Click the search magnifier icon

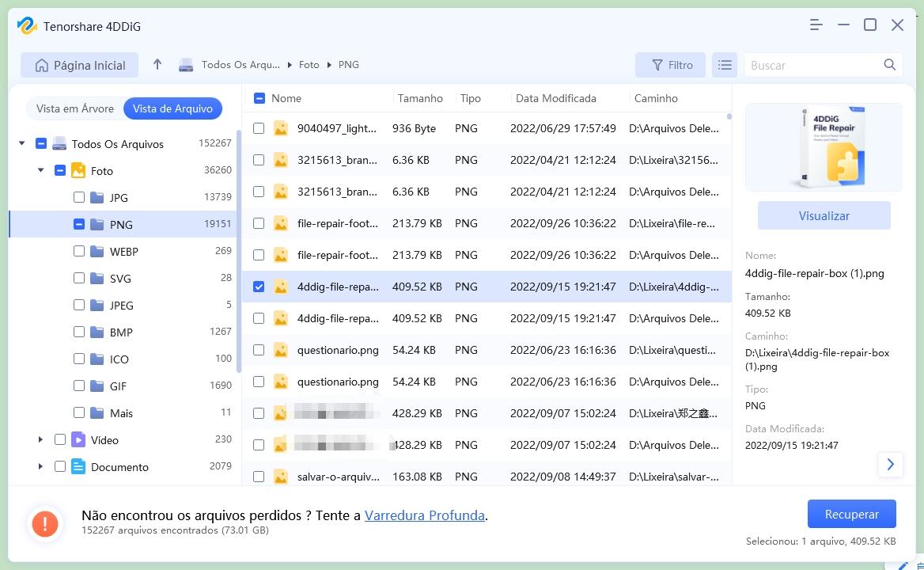[890, 65]
